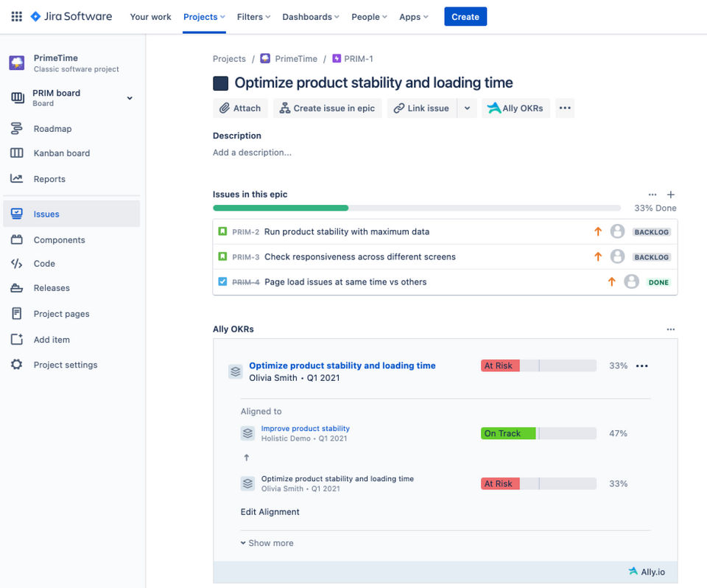Screen dimensions: 707x588
Task: Open Project settings gear in sidebar
Action: (x=17, y=365)
